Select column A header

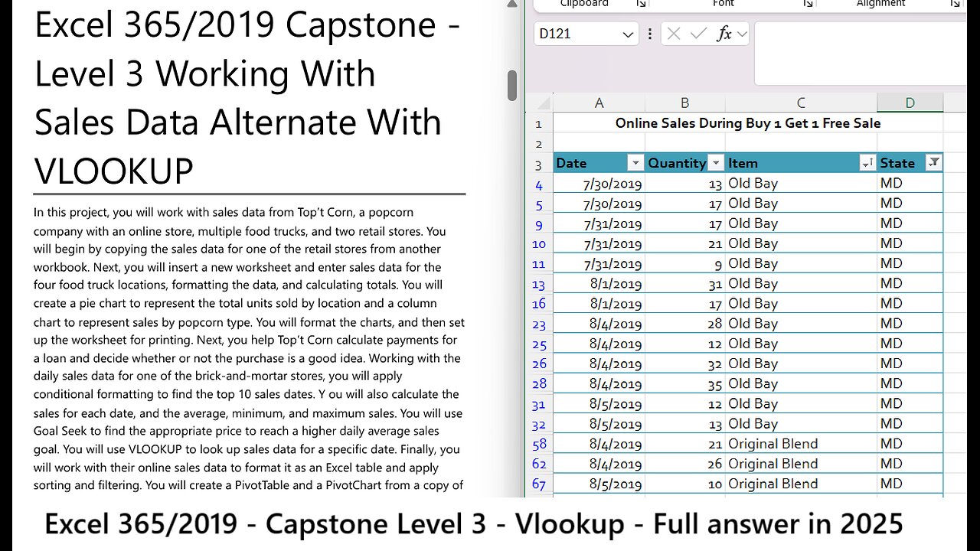[599, 103]
